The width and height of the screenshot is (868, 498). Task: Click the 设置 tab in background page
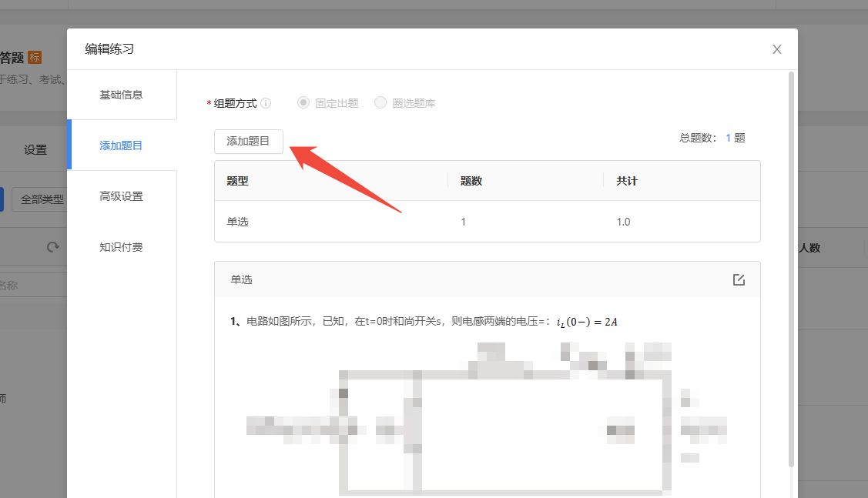pyautogui.click(x=35, y=150)
